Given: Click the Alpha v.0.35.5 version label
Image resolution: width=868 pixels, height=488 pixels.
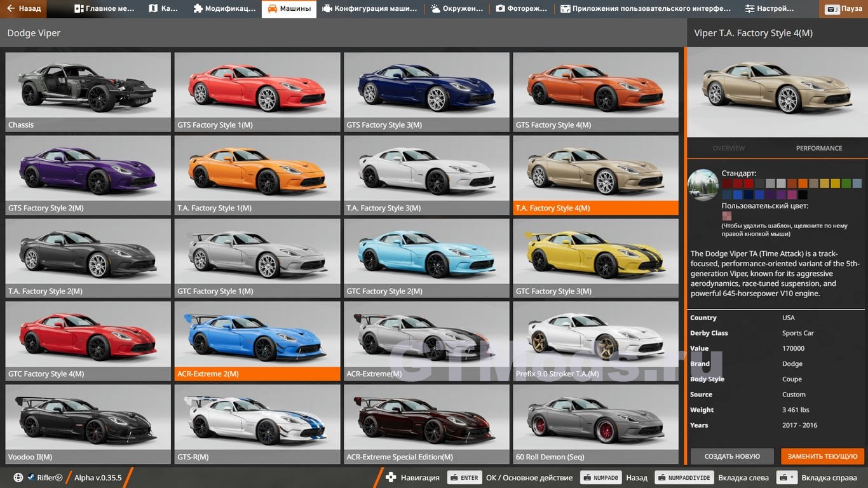Looking at the screenshot, I should [98, 478].
